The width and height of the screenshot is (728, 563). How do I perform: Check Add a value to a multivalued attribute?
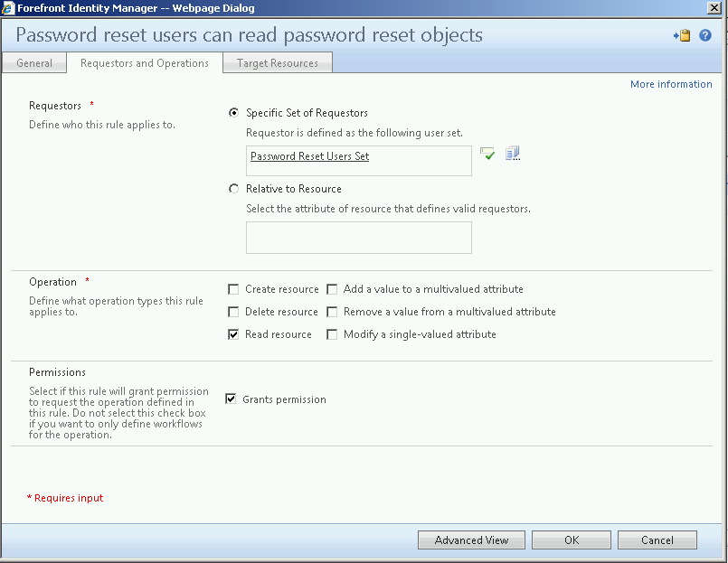[332, 289]
